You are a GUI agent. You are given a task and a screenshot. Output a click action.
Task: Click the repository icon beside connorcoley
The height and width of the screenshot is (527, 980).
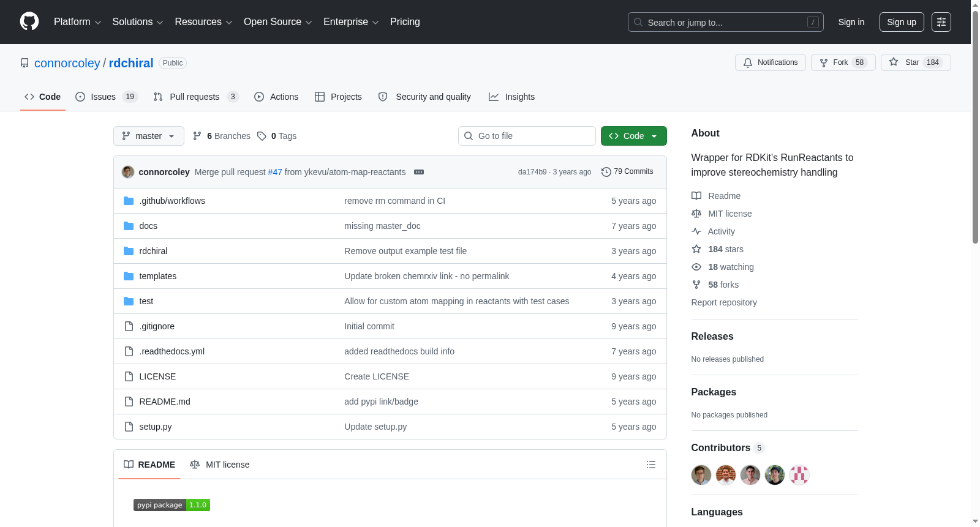24,63
